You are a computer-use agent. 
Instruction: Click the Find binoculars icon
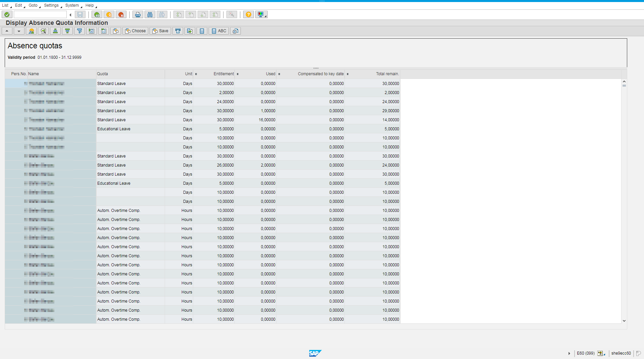coord(150,14)
